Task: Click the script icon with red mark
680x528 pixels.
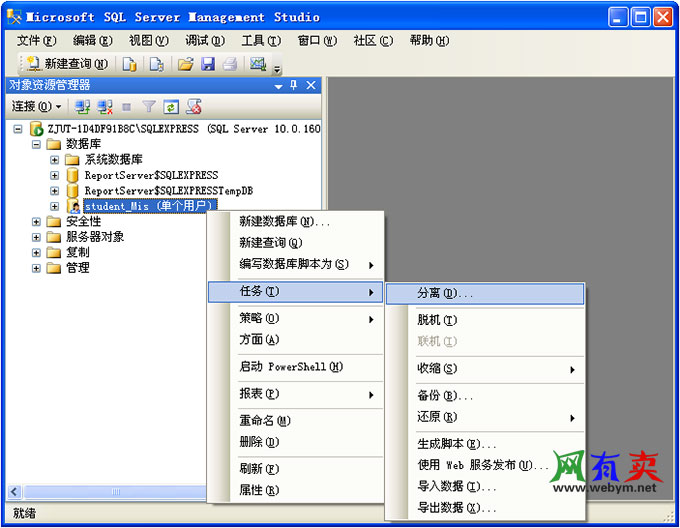Action: (x=193, y=106)
